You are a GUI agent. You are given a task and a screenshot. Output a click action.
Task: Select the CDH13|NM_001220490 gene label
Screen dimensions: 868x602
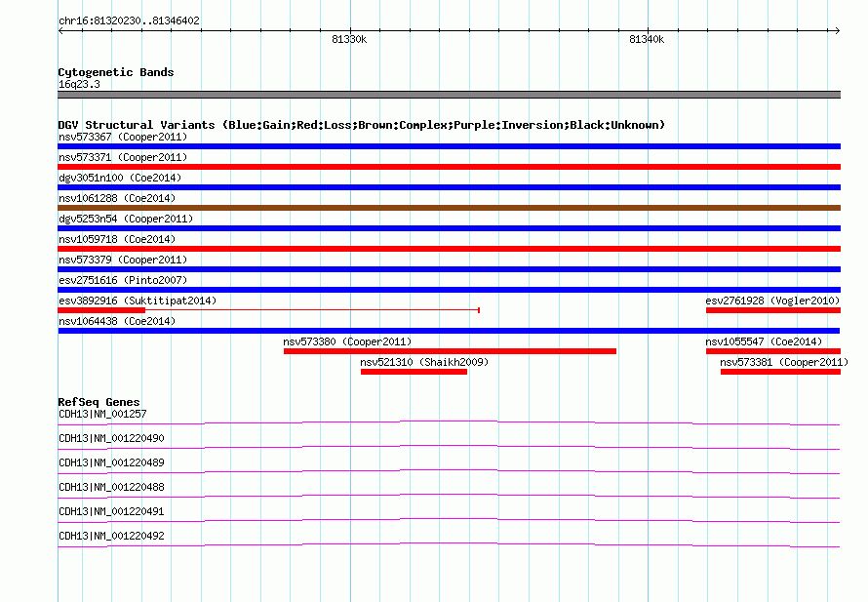coord(111,438)
